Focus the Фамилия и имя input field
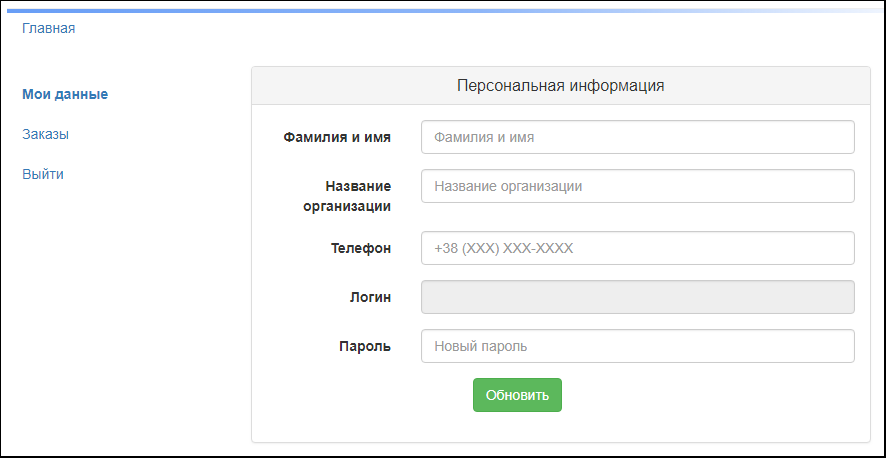The height and width of the screenshot is (458, 886). coord(637,137)
